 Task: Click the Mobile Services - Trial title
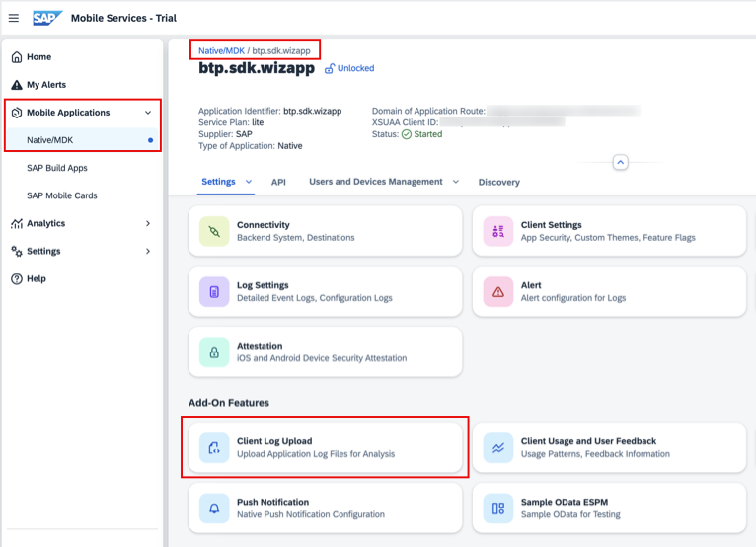(x=124, y=18)
